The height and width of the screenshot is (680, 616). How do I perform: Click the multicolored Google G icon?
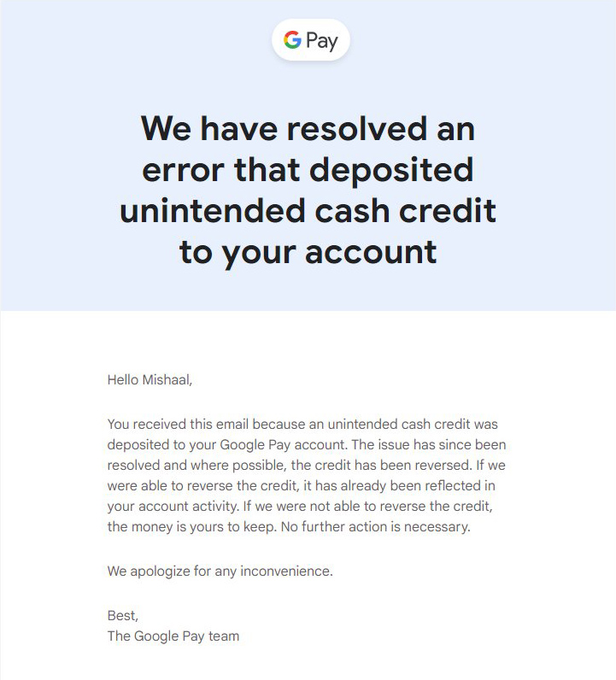pos(293,40)
